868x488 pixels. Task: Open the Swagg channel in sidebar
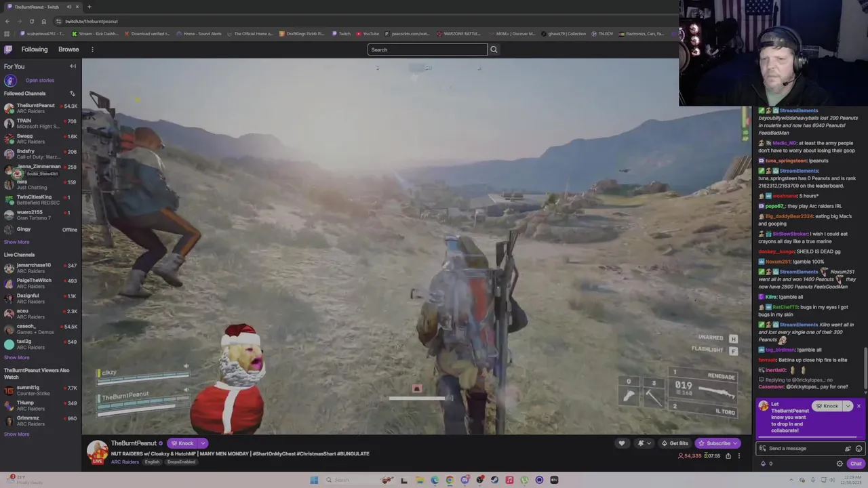click(41, 139)
